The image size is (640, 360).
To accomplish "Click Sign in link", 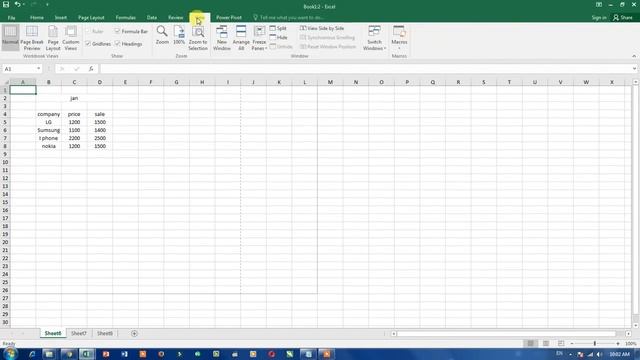I will tap(599, 18).
